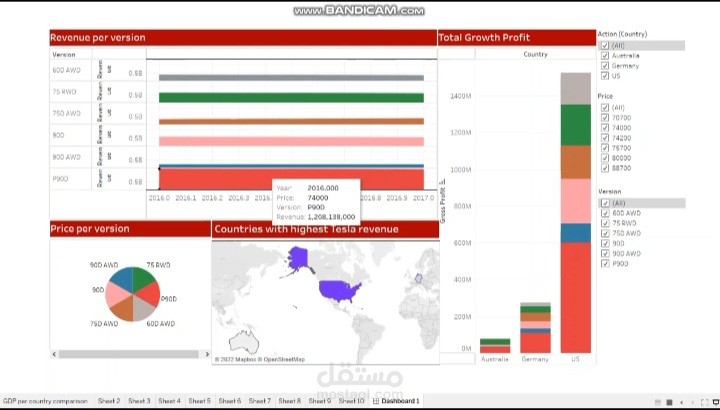This screenshot has height=410, width=720.
Task: Click the pie panel scrollbar right arrow
Action: point(207,354)
